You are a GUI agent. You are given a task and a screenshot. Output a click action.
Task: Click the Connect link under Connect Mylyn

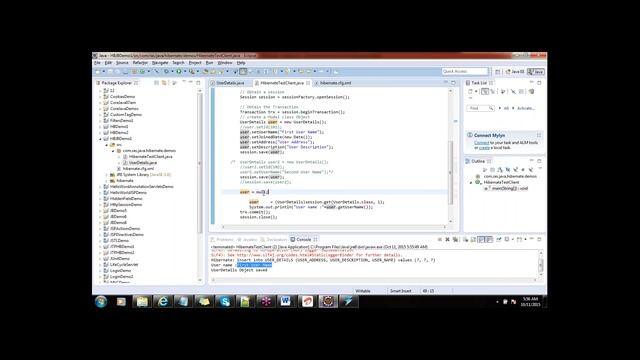pos(481,143)
